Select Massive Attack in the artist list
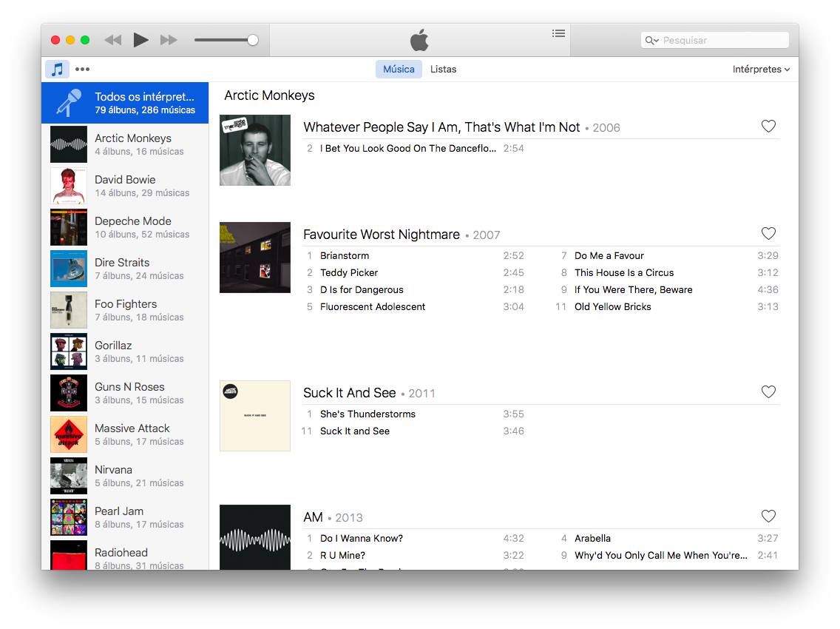The width and height of the screenshot is (840, 629). pyautogui.click(x=125, y=434)
